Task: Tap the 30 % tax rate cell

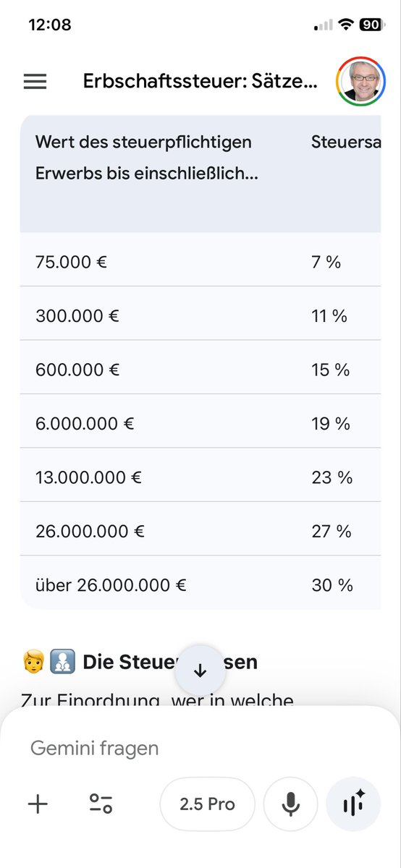Action: (332, 585)
